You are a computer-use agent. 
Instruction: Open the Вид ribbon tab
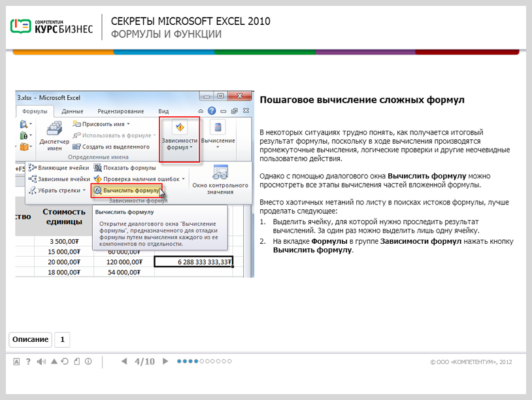pos(163,111)
